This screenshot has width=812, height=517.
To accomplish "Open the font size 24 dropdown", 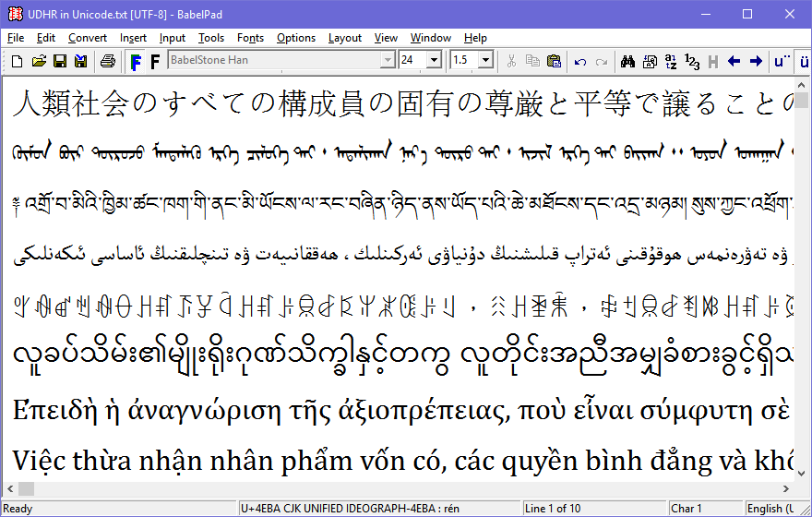I will [435, 61].
